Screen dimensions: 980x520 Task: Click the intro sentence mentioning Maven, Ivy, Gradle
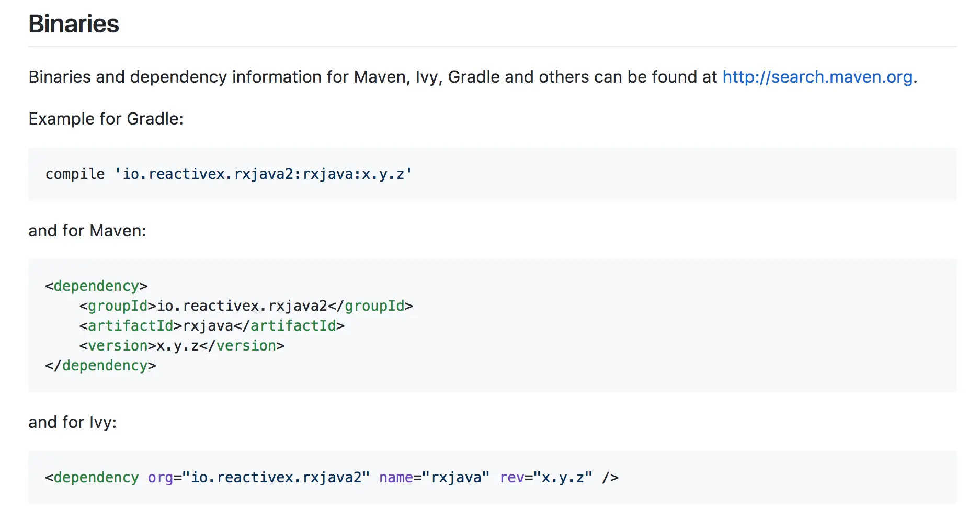coord(366,77)
